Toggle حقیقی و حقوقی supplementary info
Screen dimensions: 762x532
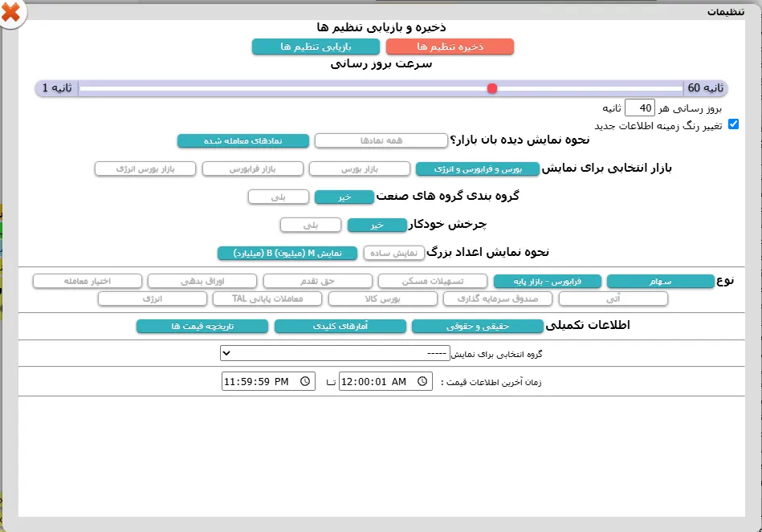pos(478,327)
